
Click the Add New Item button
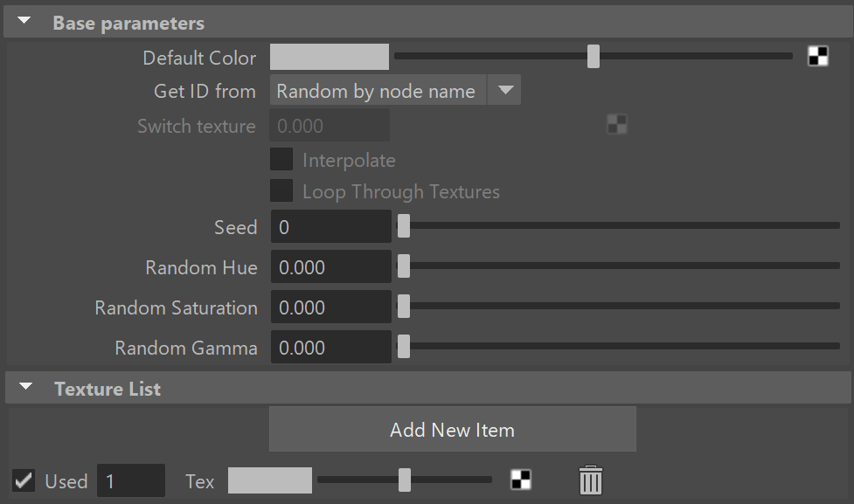coord(453,430)
